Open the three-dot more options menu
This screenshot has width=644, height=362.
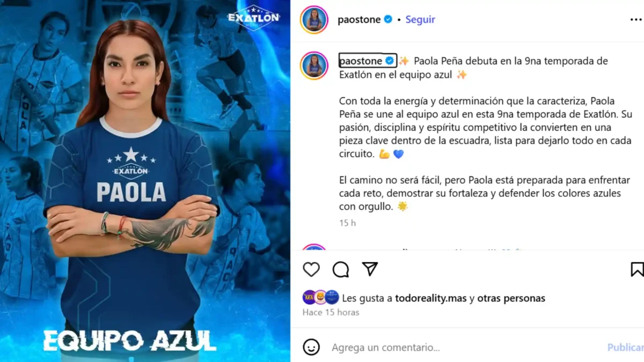[636, 20]
